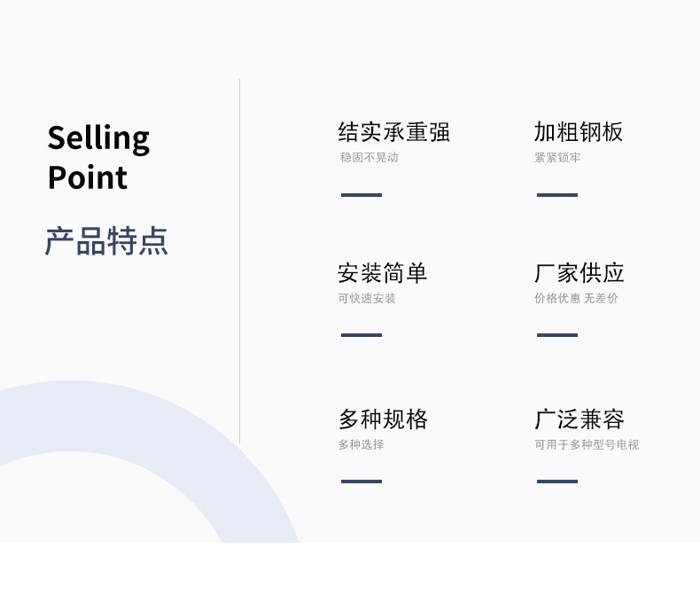
Task: Click the 稳固不晃动 subtitle
Action: pos(369,157)
